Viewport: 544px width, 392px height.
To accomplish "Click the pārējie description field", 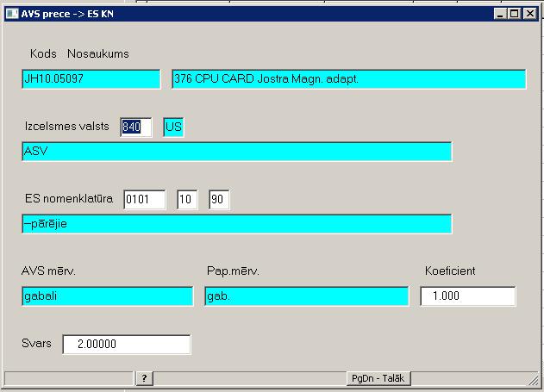I will pos(237,224).
